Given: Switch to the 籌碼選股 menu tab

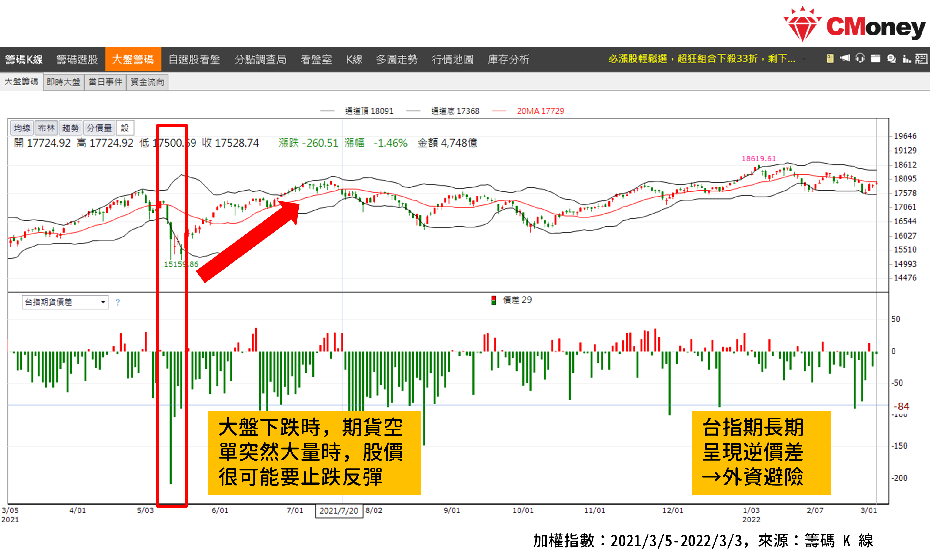Looking at the screenshot, I should tap(77, 59).
